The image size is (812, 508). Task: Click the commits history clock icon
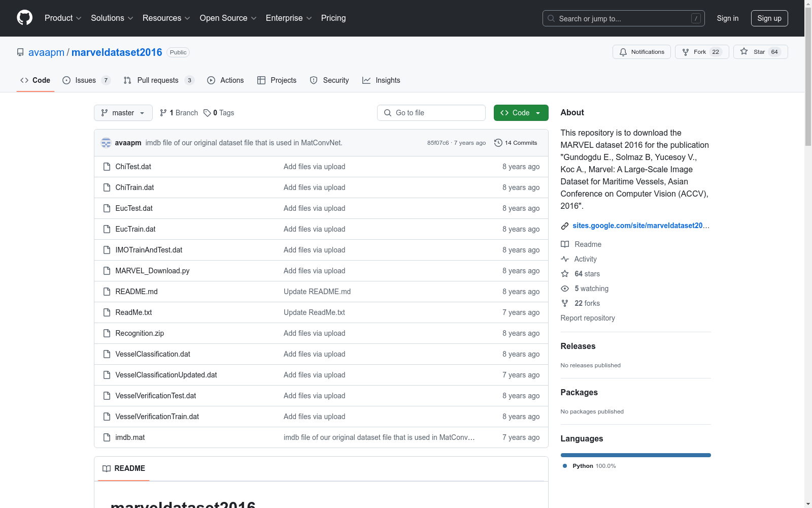click(498, 143)
